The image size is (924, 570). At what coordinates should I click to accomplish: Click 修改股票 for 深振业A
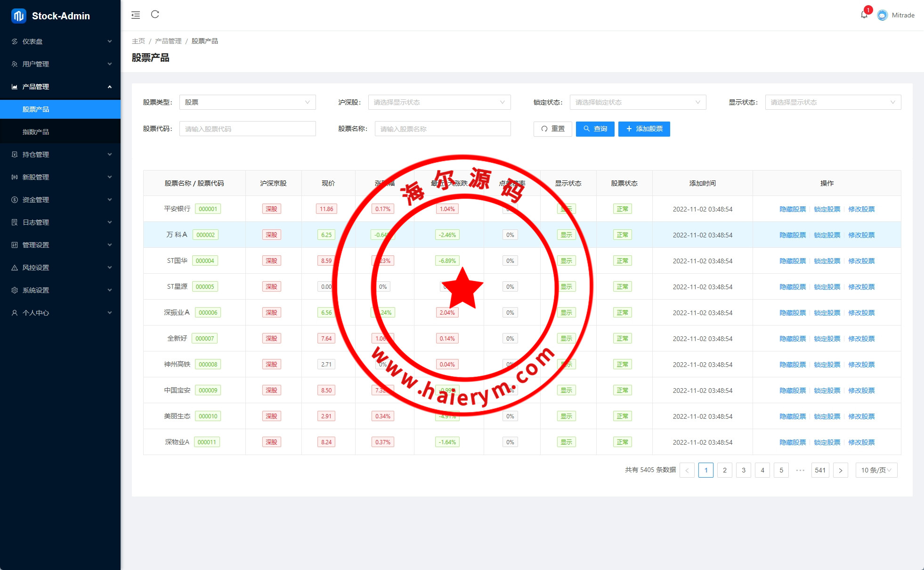(861, 313)
